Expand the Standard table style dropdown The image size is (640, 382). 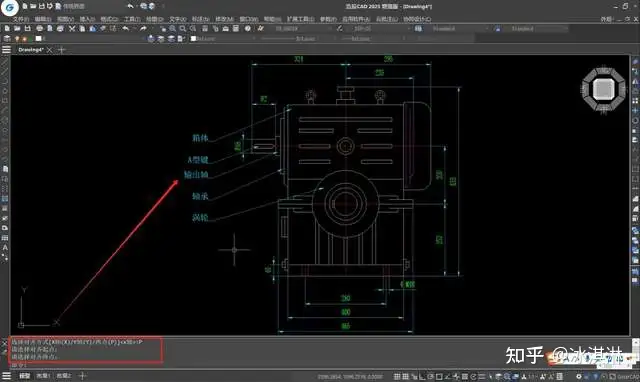coord(486,29)
